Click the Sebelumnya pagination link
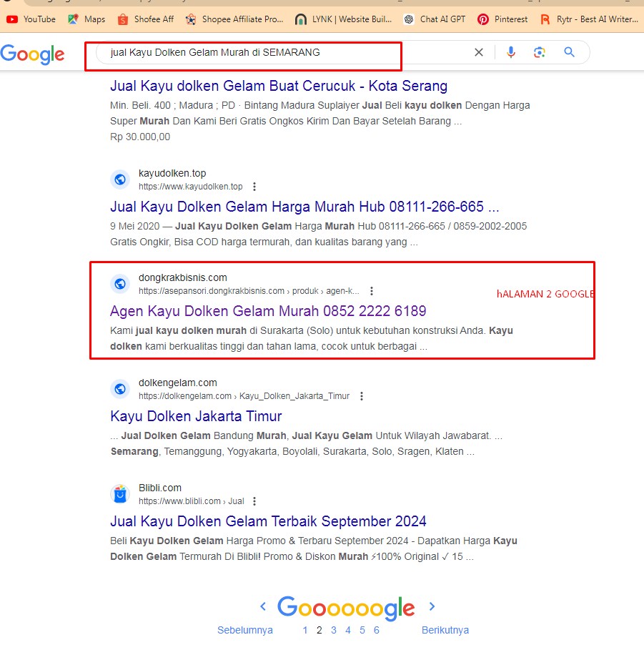Screen dimensions: 644x660 click(245, 630)
